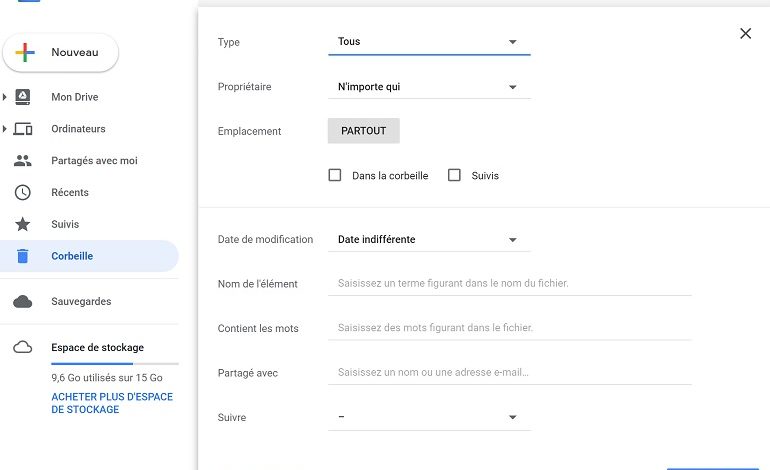Image resolution: width=770 pixels, height=470 pixels.
Task: Open the Date de modification dropdown
Action: point(428,240)
